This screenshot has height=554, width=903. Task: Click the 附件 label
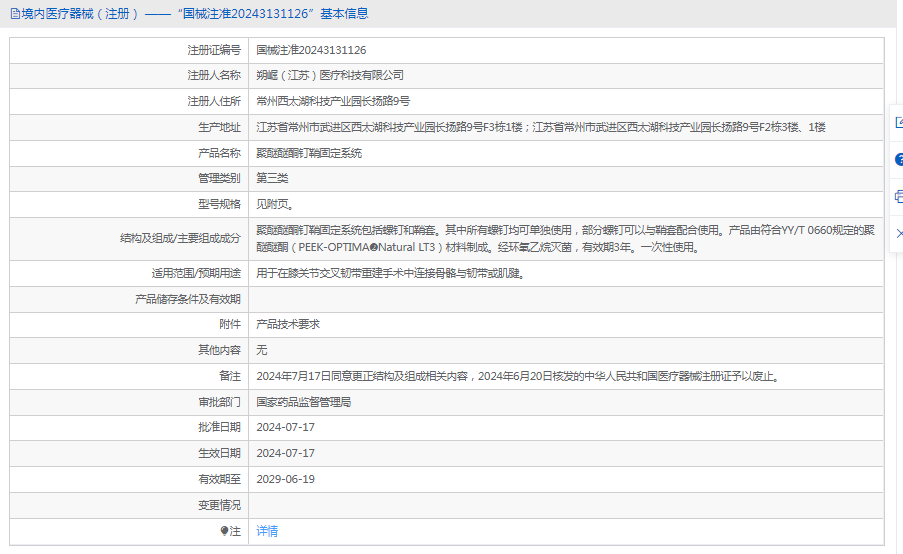click(x=230, y=324)
